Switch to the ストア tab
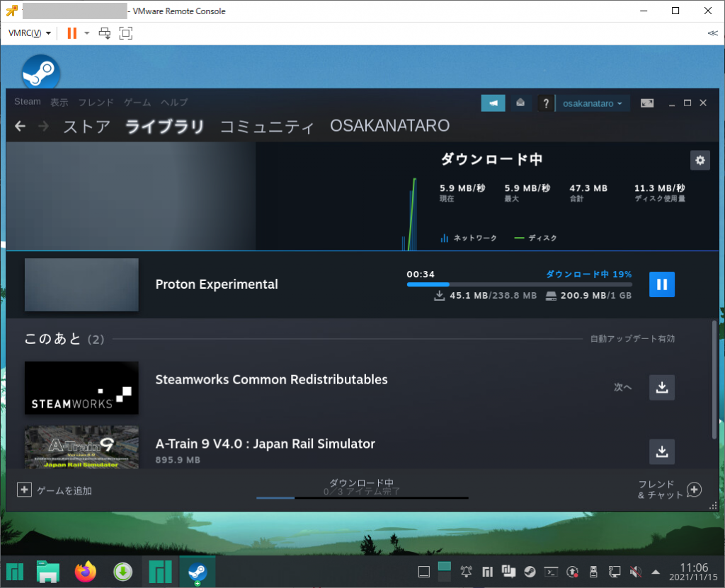725x588 pixels. (x=87, y=126)
